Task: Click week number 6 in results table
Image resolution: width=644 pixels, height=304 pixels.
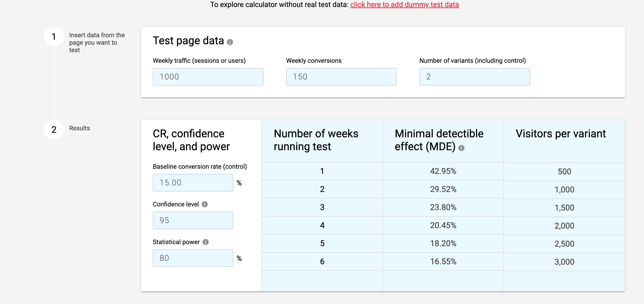Action: 322,262
